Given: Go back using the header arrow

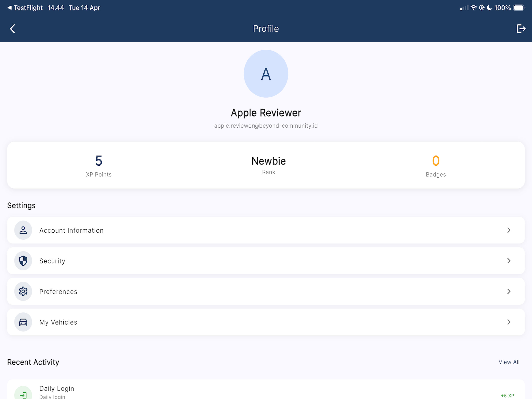Looking at the screenshot, I should click(13, 29).
